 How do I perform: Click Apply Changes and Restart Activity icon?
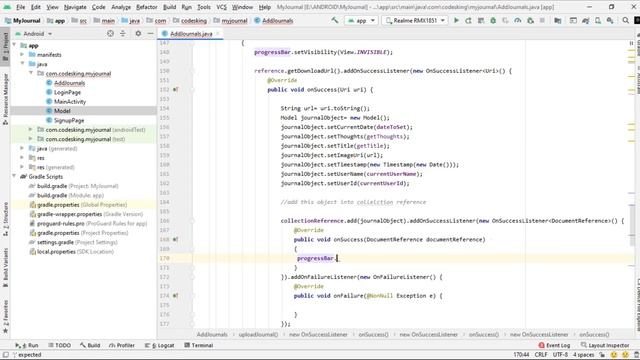coord(469,20)
